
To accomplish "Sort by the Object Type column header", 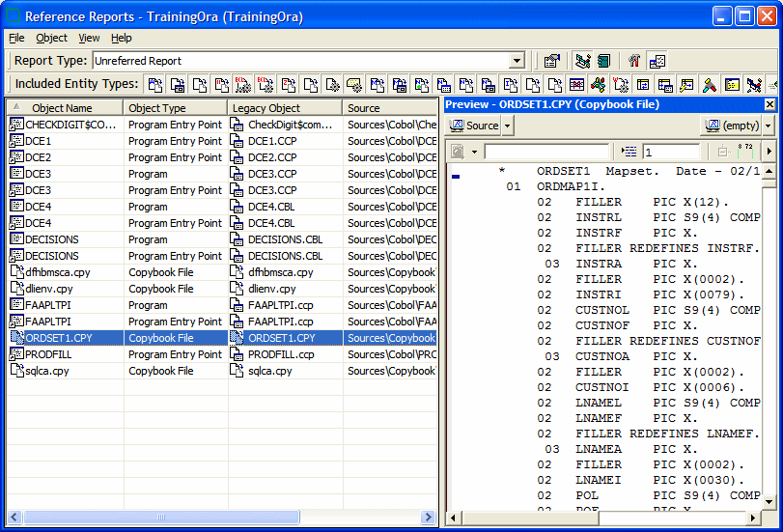I will [175, 108].
